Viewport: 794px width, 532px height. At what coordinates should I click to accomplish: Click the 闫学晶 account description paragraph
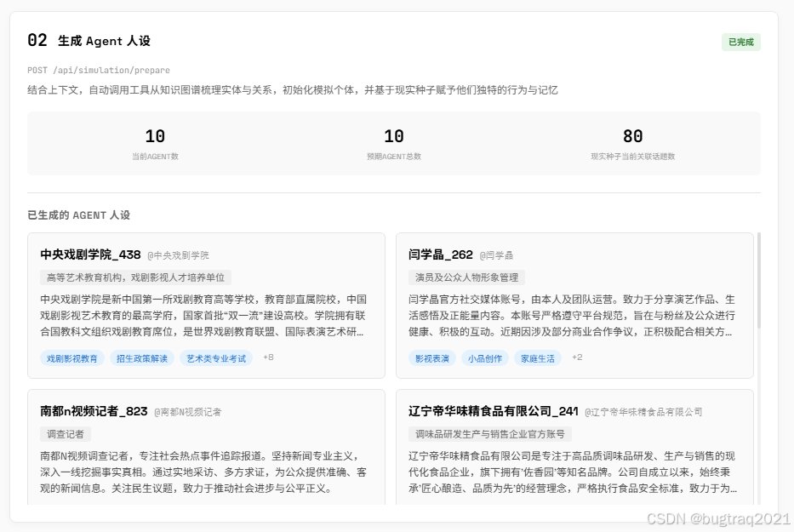(572, 315)
